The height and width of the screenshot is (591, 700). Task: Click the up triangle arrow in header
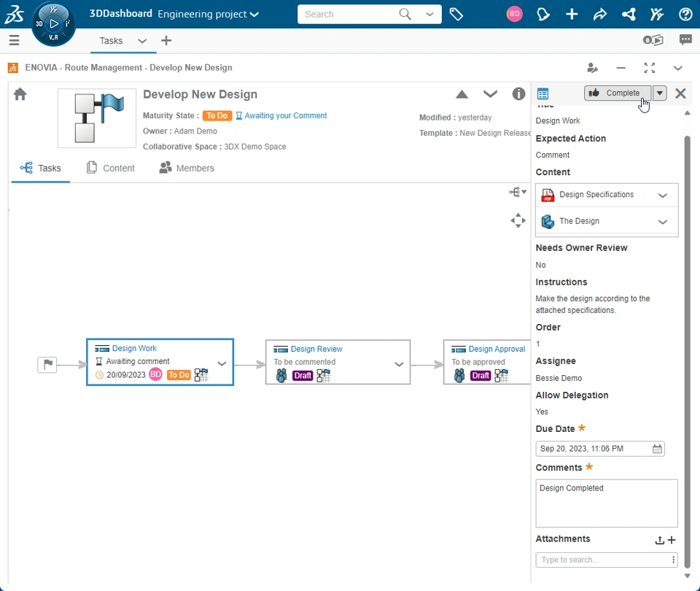coord(462,94)
